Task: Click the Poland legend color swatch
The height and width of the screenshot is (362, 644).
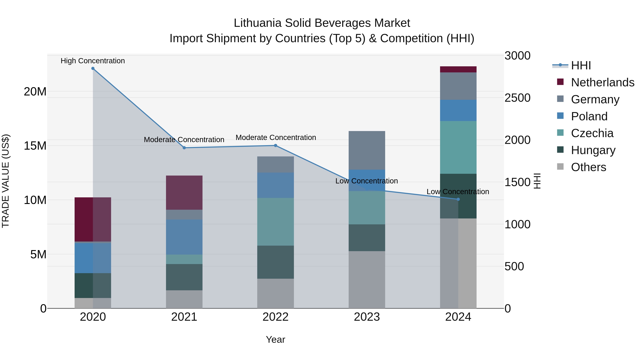Action: [560, 116]
